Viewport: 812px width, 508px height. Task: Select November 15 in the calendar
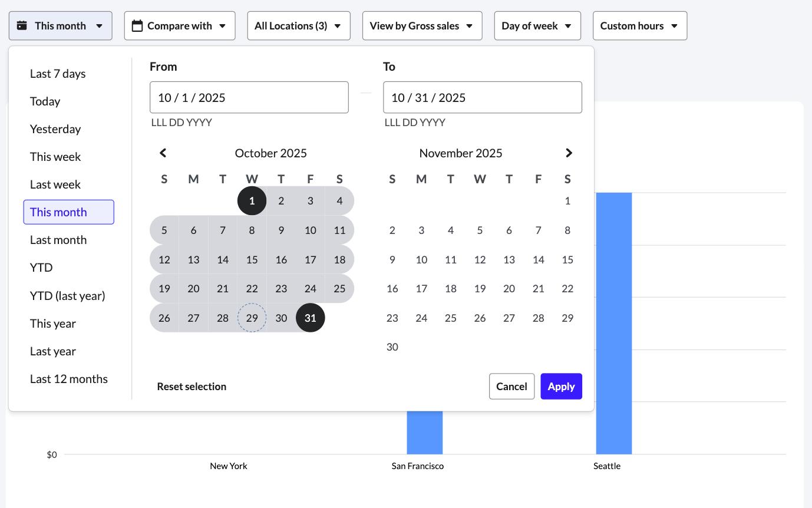(567, 259)
